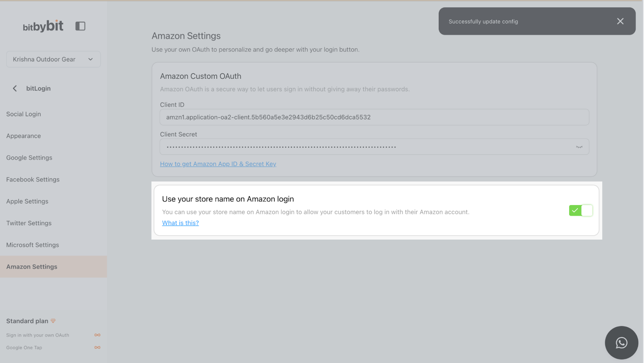Click the Client ID input field
644x363 pixels.
(374, 117)
